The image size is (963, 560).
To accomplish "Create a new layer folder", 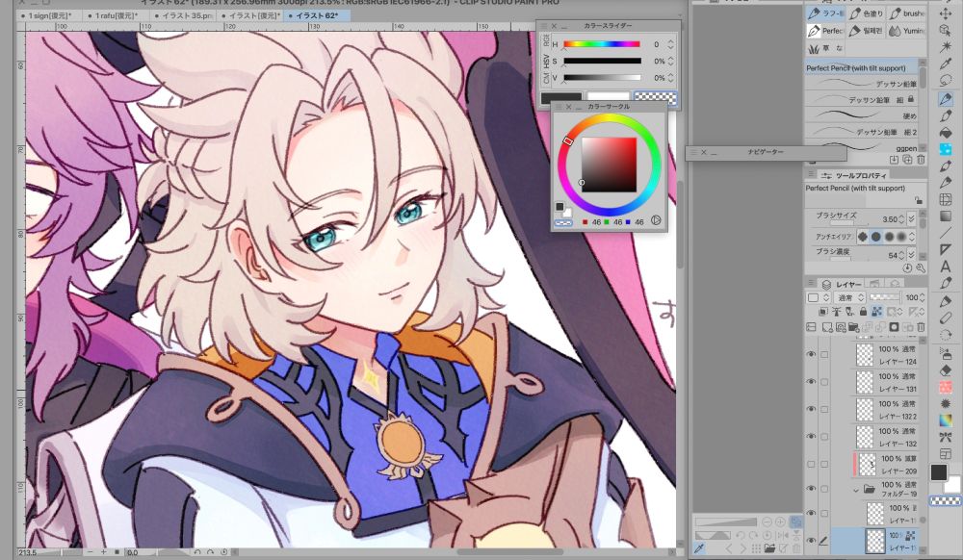I will (853, 327).
